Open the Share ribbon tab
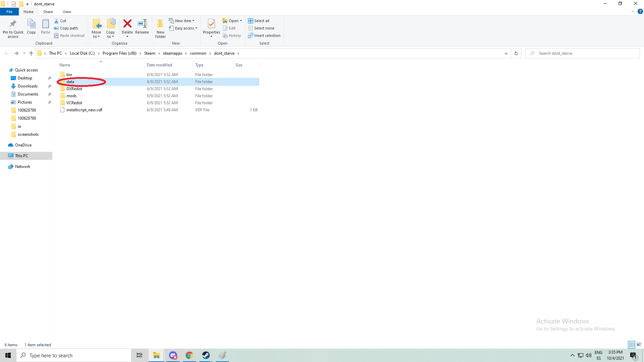 tap(48, 12)
